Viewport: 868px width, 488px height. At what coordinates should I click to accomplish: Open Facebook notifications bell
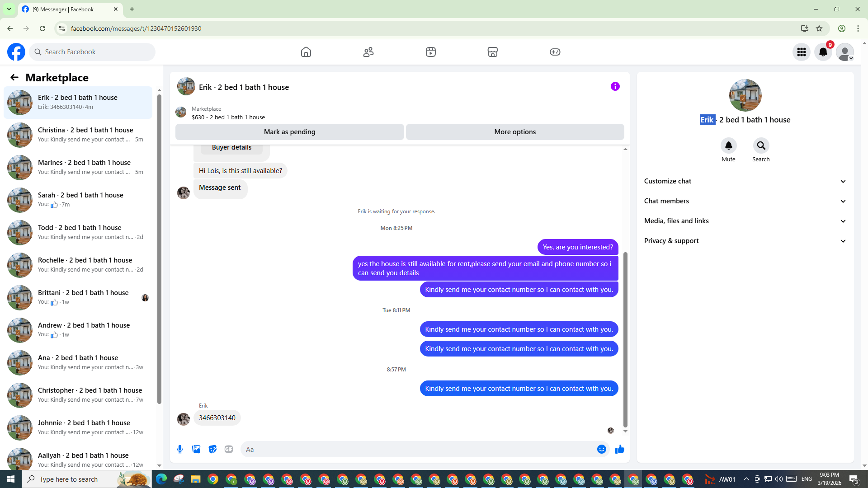pyautogui.click(x=823, y=52)
